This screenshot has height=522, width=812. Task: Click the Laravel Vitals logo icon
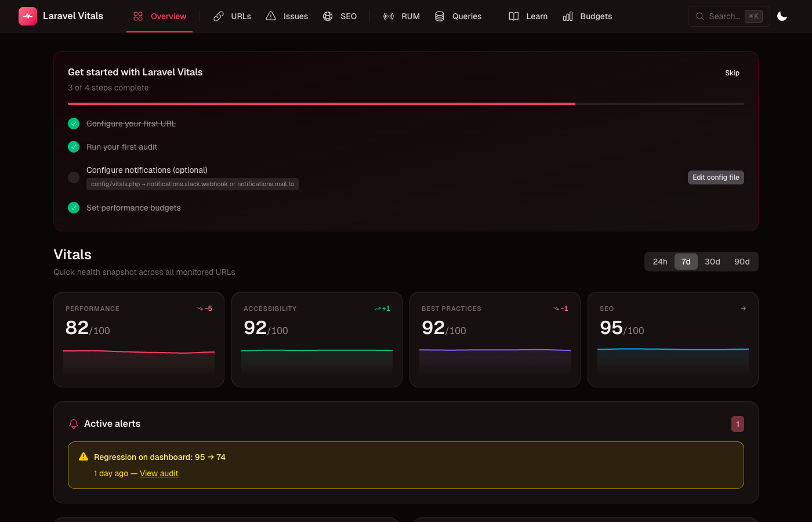(x=28, y=16)
